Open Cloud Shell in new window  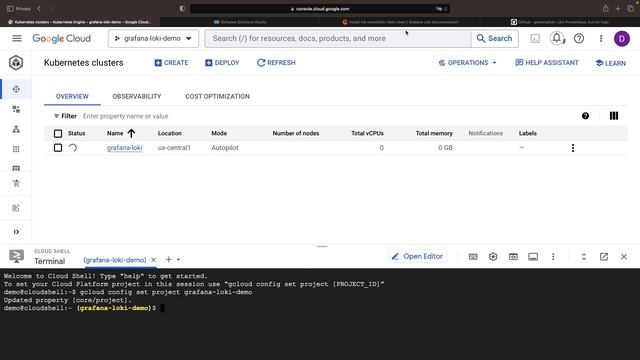click(604, 257)
